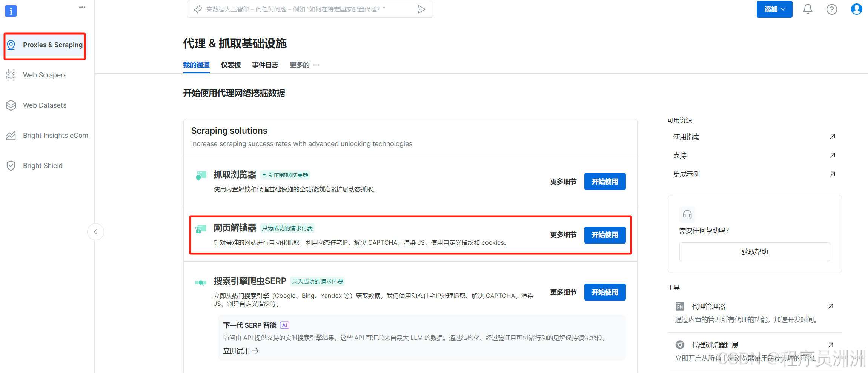Click the 代理浏览器扩展 Chrome icon
Image resolution: width=868 pixels, height=373 pixels.
click(680, 345)
